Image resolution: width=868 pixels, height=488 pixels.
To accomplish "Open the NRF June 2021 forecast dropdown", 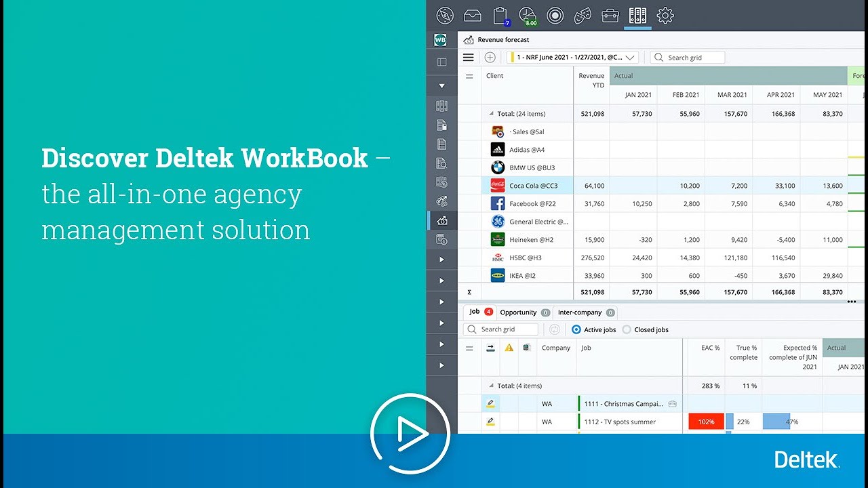I will [x=573, y=58].
